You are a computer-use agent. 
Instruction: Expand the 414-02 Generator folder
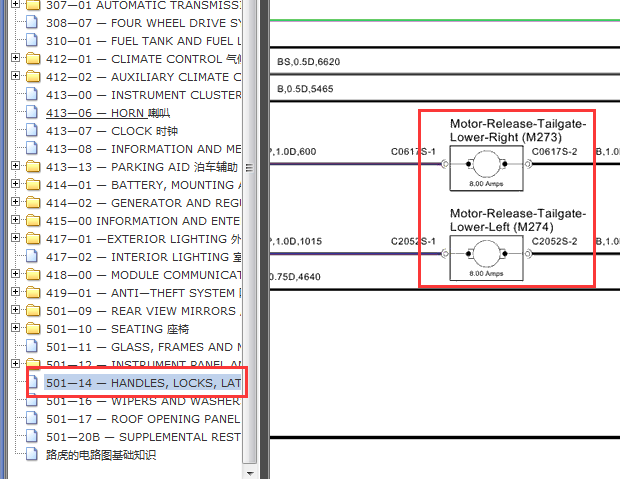(x=15, y=202)
